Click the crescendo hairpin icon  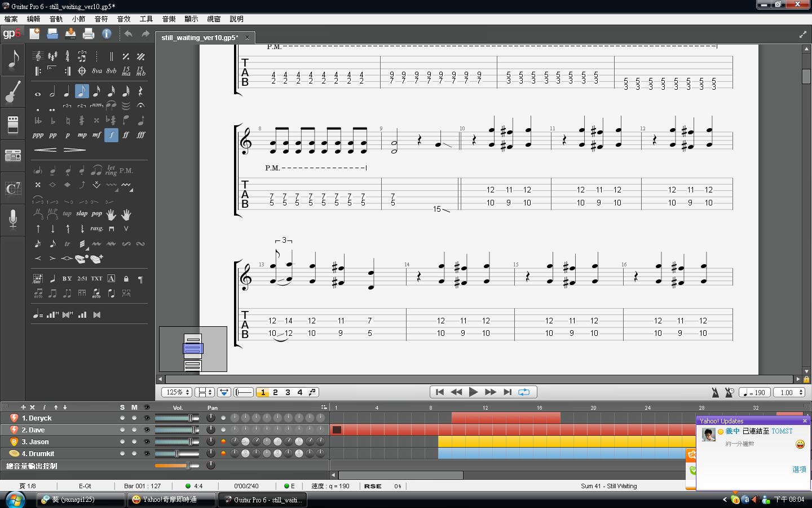(45, 150)
